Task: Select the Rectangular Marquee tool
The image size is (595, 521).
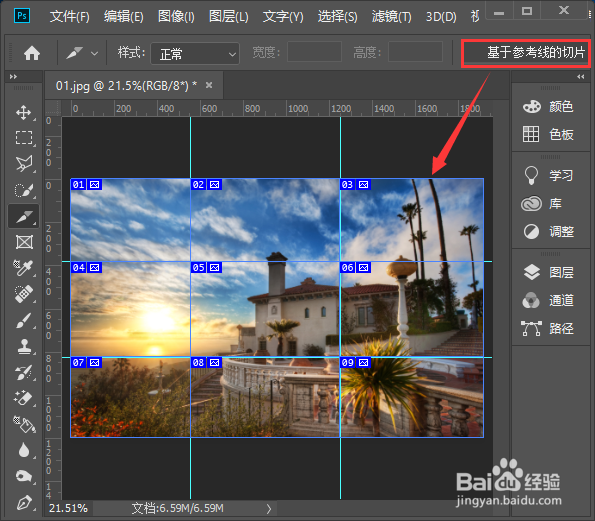Action: pyautogui.click(x=24, y=138)
